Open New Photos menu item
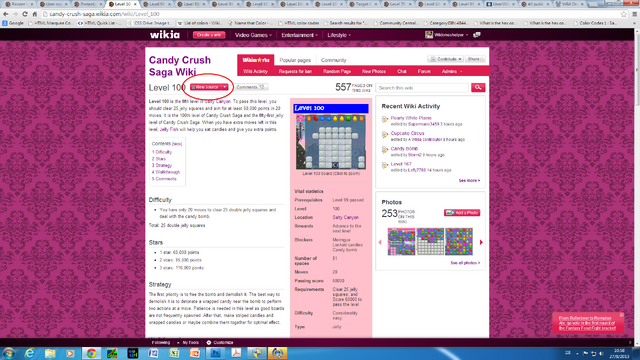Screen dimensions: 640x360 coord(374,71)
